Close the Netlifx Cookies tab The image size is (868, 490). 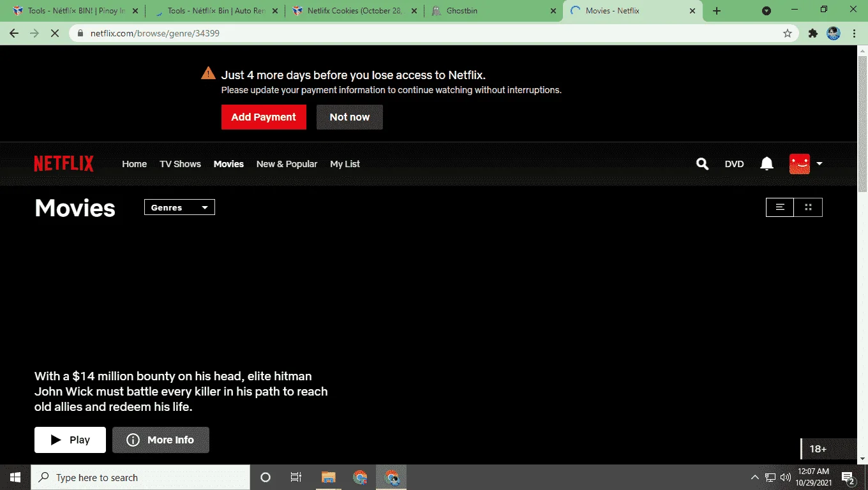(x=414, y=11)
